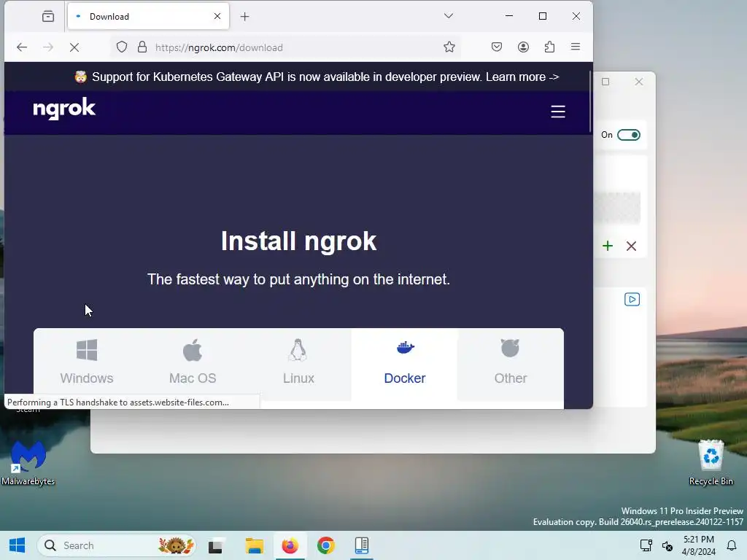Expand the list all tabs chevron
Viewport: 747px width, 560px height.
[x=449, y=16]
